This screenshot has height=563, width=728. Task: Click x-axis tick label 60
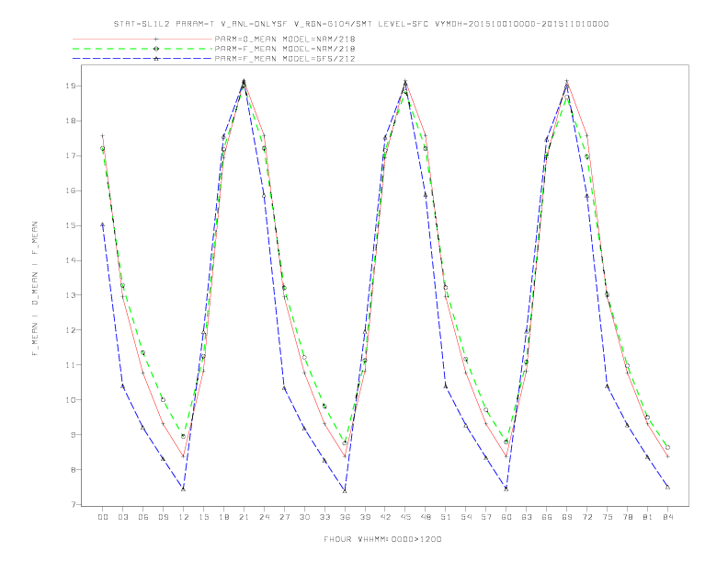coord(506,517)
